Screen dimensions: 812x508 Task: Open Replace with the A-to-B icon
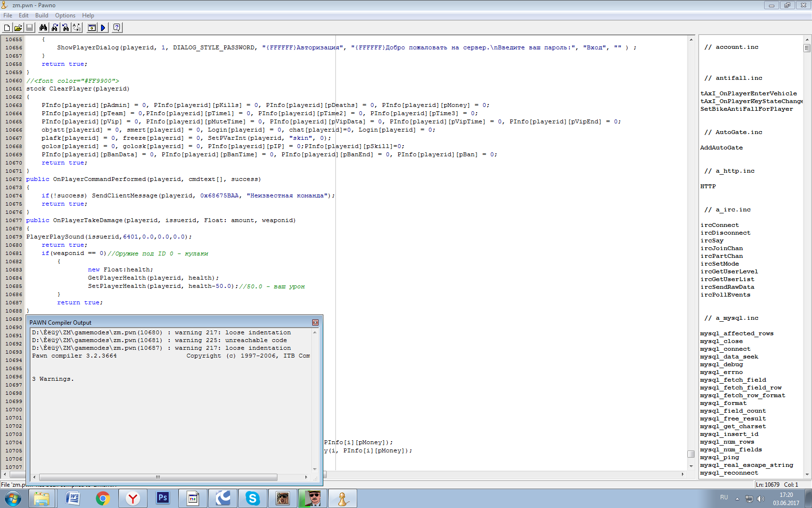pos(77,28)
